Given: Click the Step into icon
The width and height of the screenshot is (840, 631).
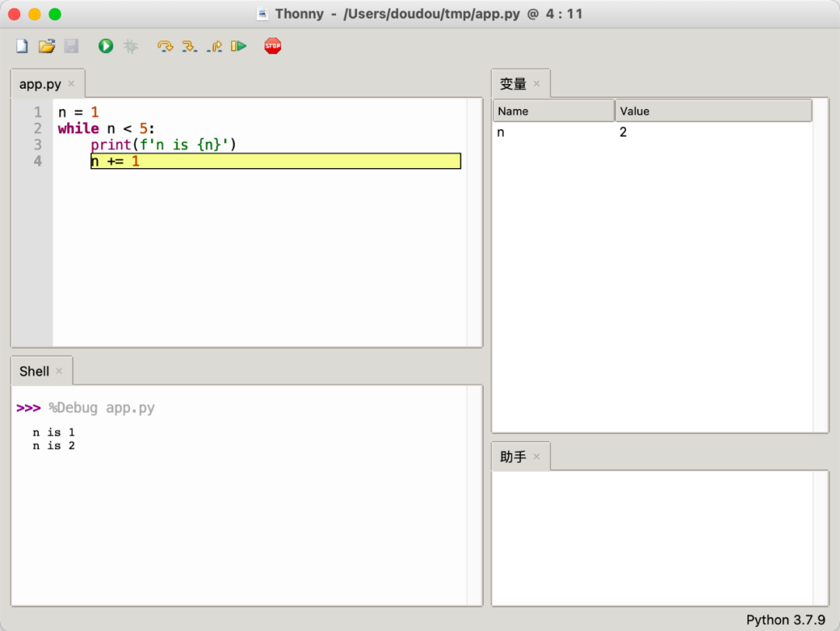Looking at the screenshot, I should click(189, 47).
